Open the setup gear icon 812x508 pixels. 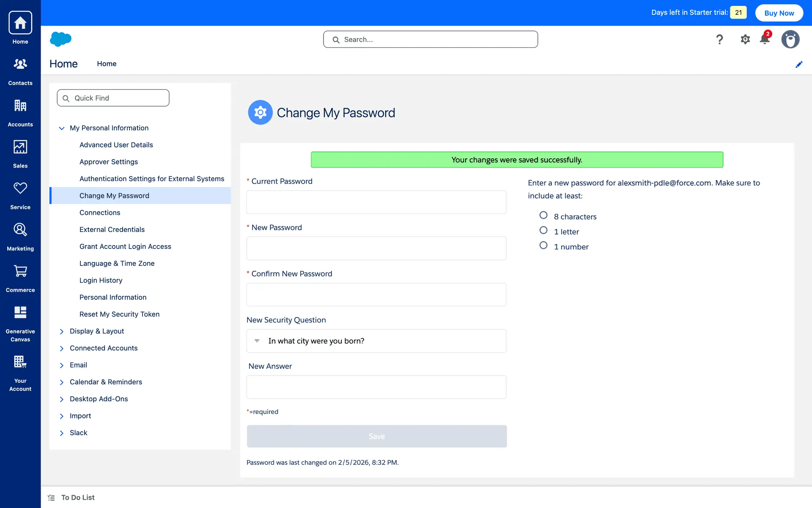(x=745, y=39)
